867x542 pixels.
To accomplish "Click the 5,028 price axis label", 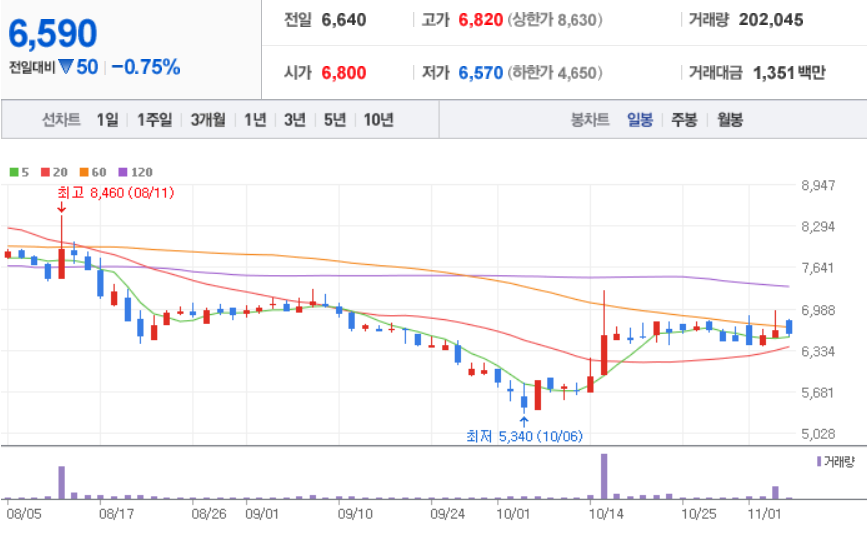I will coord(818,434).
